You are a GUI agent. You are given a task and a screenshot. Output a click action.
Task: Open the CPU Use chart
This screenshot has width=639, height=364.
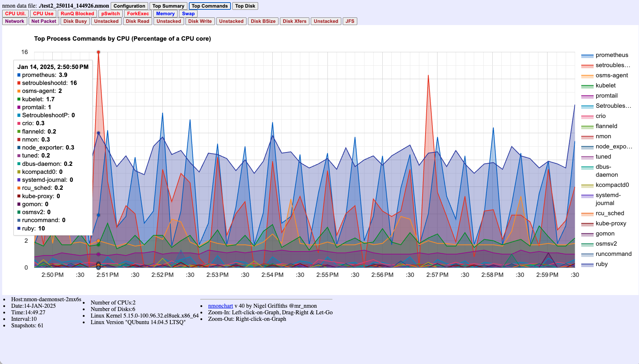43,13
